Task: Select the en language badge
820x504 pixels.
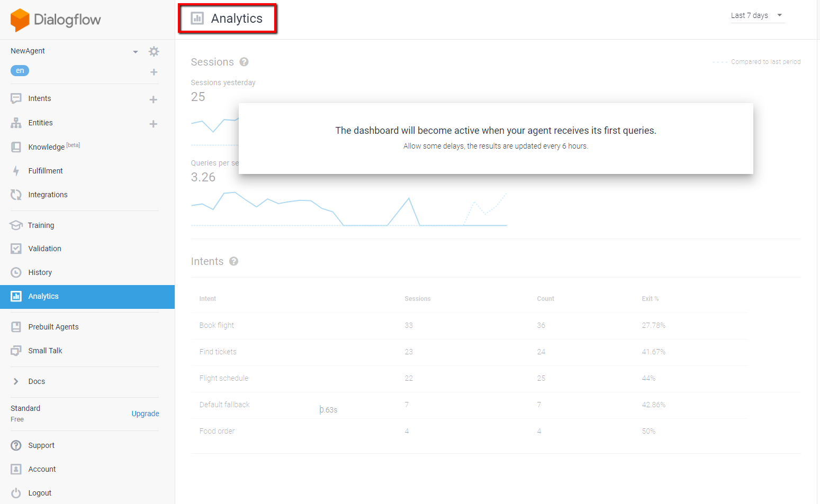Action: [x=20, y=70]
